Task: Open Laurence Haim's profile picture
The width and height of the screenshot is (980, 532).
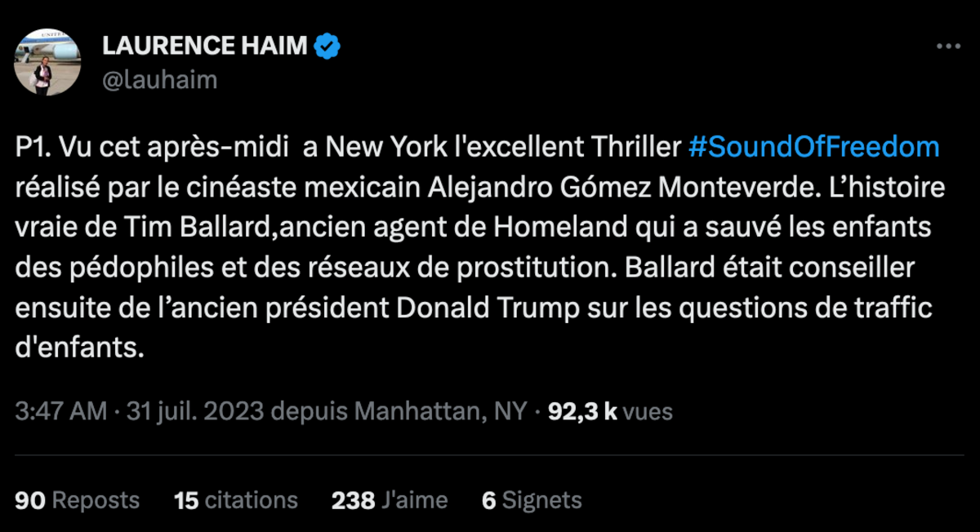Action: coord(47,63)
